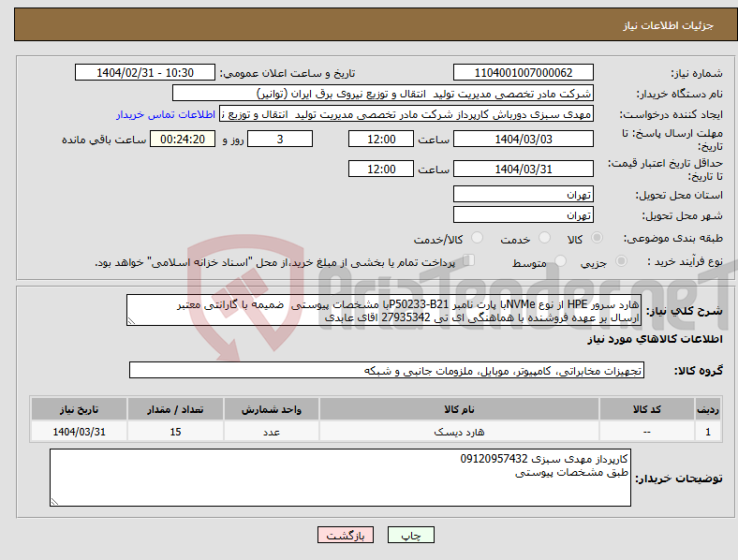Screen dimensions: 738x560
Task: Click the row number cell 1
Action: click(x=708, y=432)
